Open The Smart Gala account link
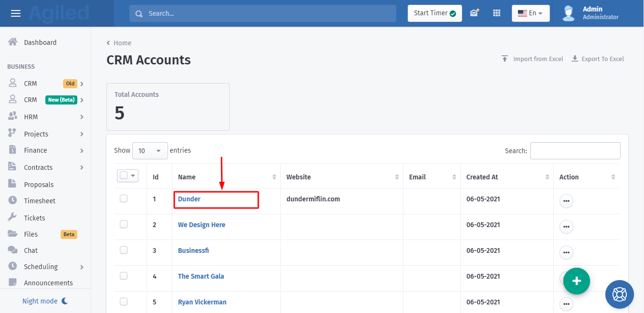 pos(201,276)
